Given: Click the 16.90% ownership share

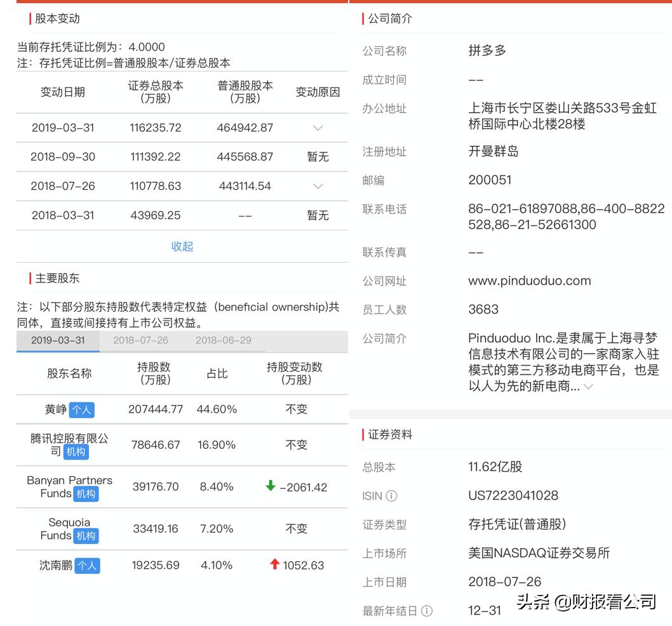Looking at the screenshot, I should tap(217, 445).
